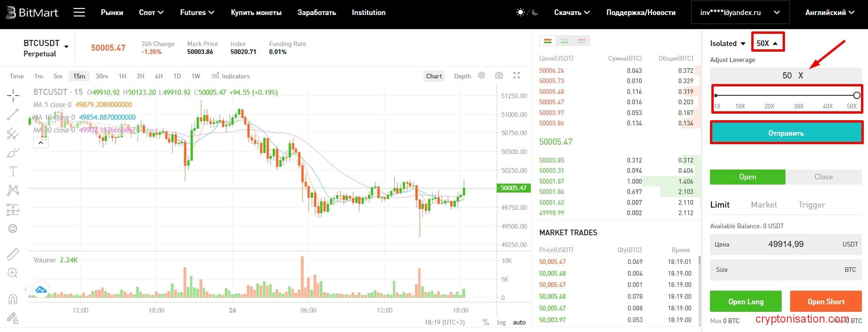Select the ruler measure tool
The width and height of the screenshot is (868, 332).
pyautogui.click(x=13, y=254)
